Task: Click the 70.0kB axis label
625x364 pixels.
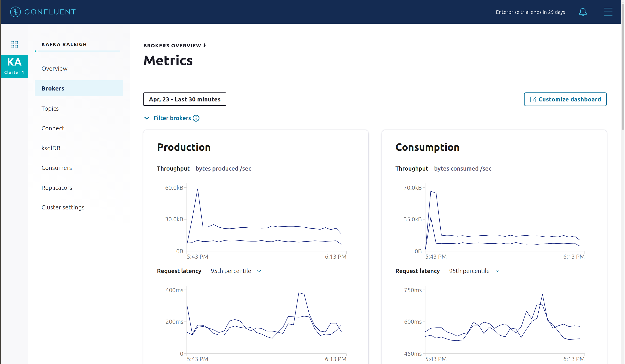Action: pyautogui.click(x=412, y=188)
